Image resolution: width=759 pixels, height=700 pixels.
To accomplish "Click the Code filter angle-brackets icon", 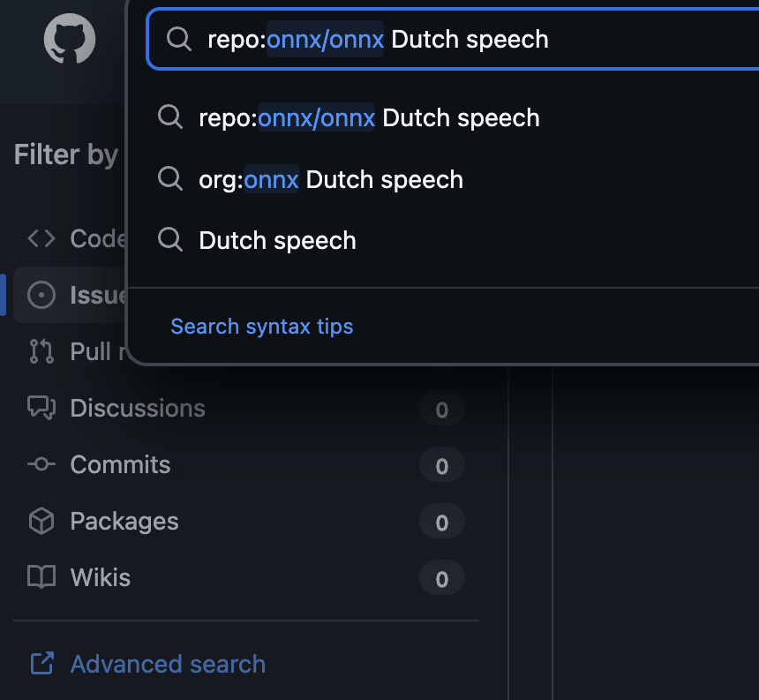I will 41,238.
